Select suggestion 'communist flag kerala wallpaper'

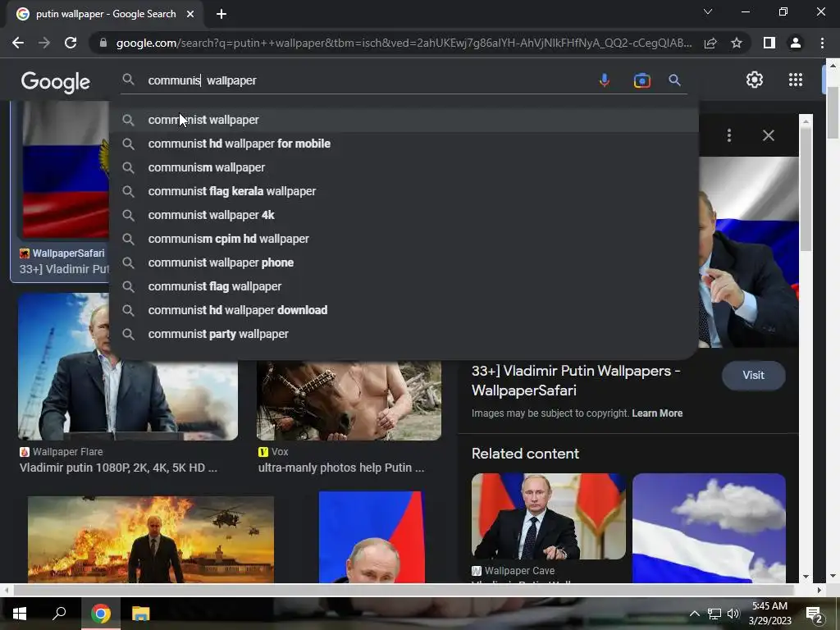click(x=404, y=191)
